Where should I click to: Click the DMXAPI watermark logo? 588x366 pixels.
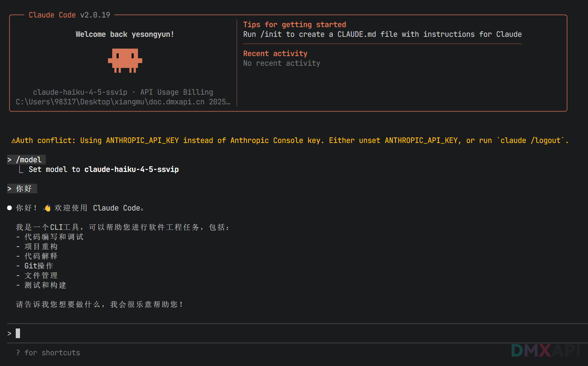click(545, 350)
